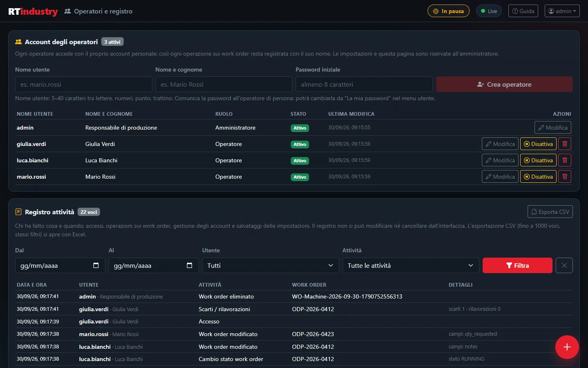588x368 pixels.
Task: Click the campi: notes detail
Action: [463, 347]
